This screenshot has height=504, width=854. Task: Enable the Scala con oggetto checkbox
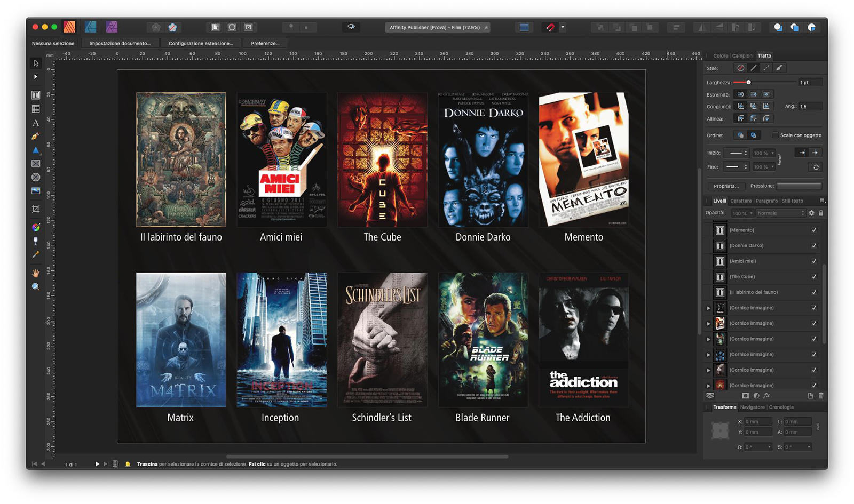(x=774, y=135)
